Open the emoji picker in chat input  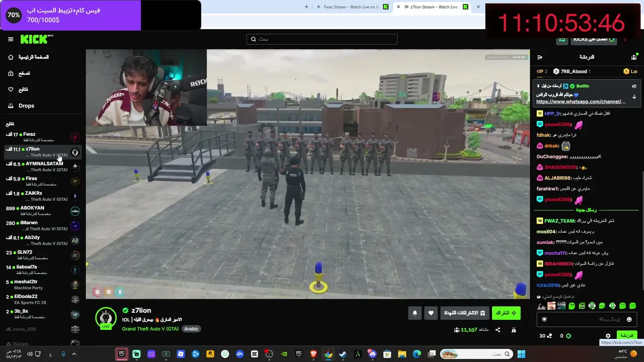point(629,319)
